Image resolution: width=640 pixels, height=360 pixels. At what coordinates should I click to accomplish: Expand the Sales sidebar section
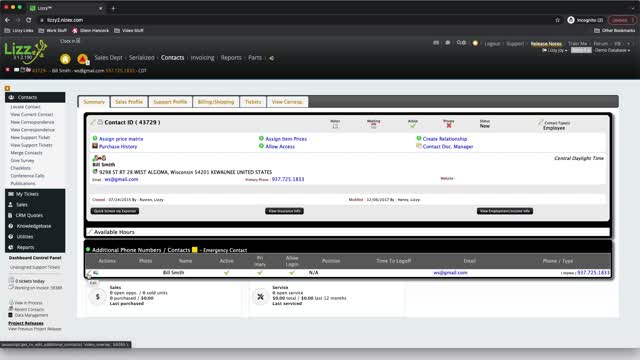(35, 204)
